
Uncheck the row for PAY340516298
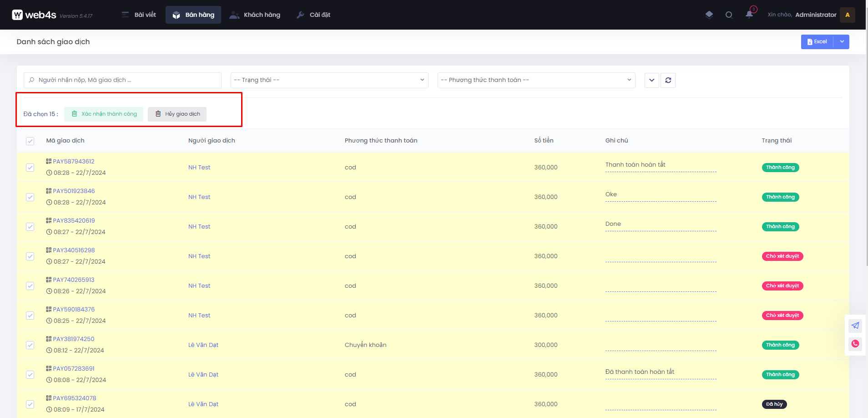click(x=30, y=256)
